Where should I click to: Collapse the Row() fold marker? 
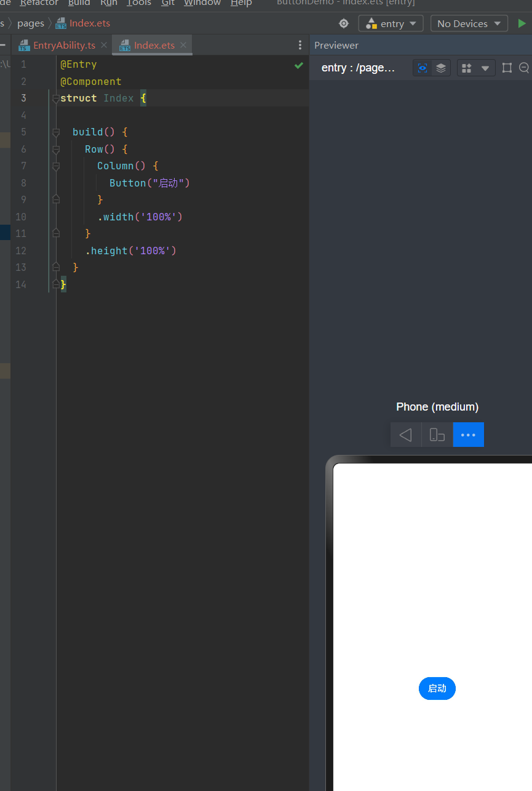56,149
